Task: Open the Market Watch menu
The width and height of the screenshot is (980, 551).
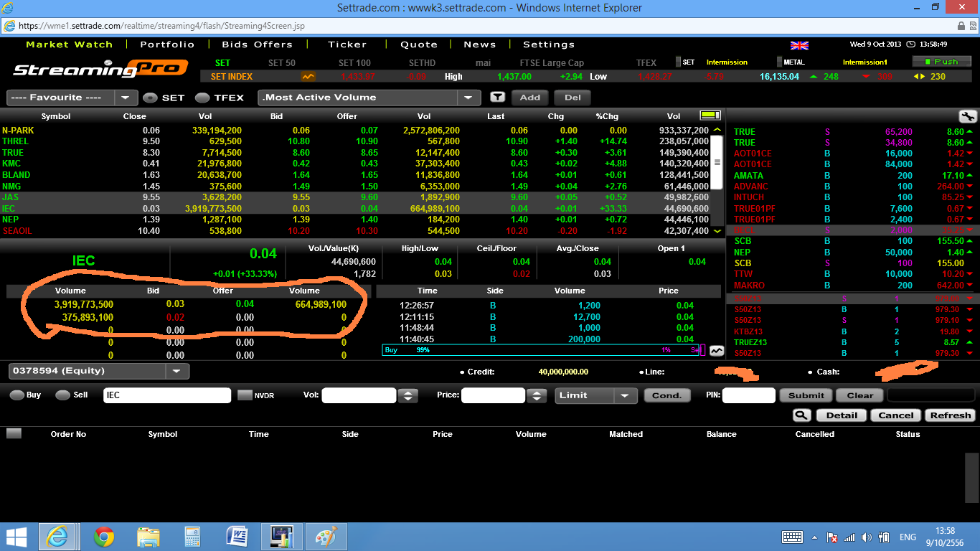Action: pyautogui.click(x=70, y=44)
